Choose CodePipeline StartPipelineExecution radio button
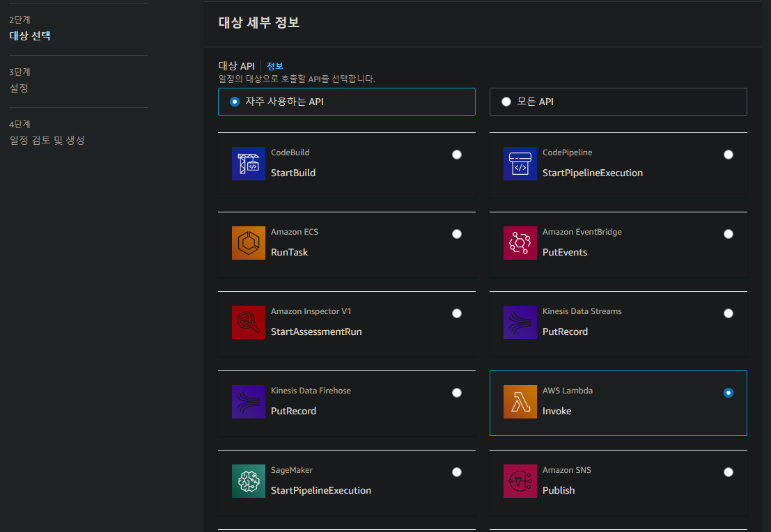Screen dimensions: 771x532 pos(729,155)
